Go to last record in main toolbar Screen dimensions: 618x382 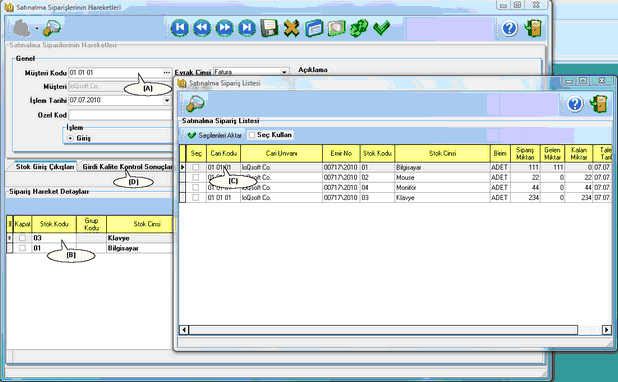point(247,28)
